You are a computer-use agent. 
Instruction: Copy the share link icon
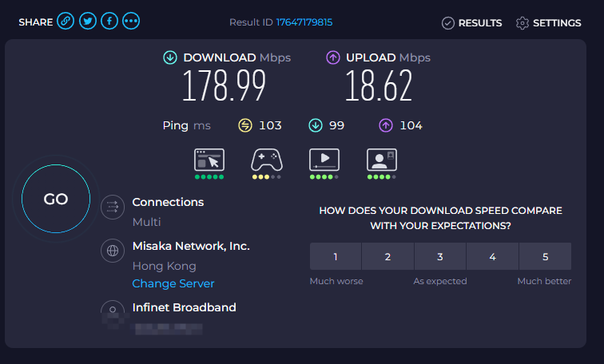coord(66,21)
